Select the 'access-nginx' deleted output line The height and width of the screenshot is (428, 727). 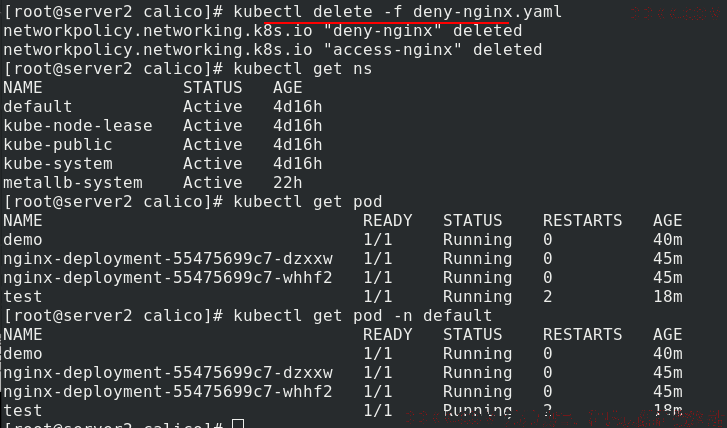click(273, 50)
